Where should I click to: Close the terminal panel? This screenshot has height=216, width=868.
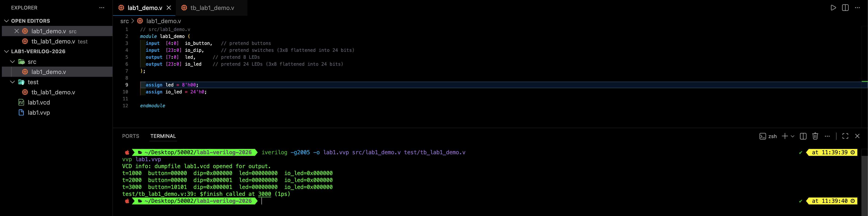pos(857,136)
